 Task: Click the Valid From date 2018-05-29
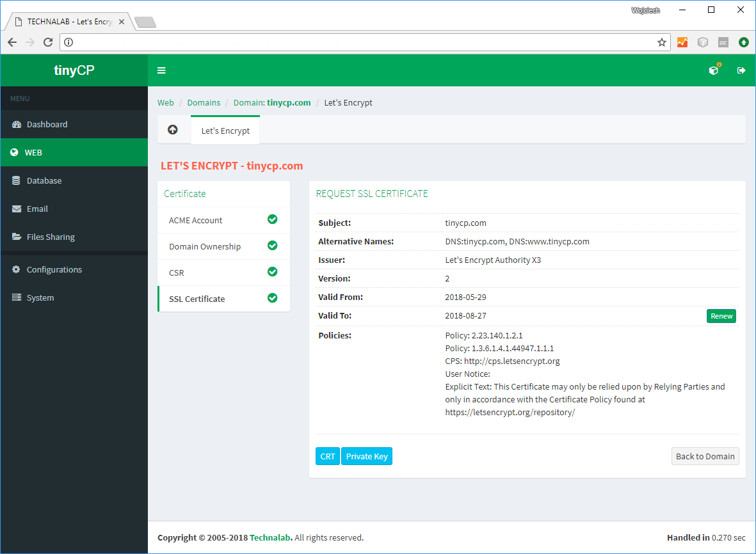coord(465,297)
